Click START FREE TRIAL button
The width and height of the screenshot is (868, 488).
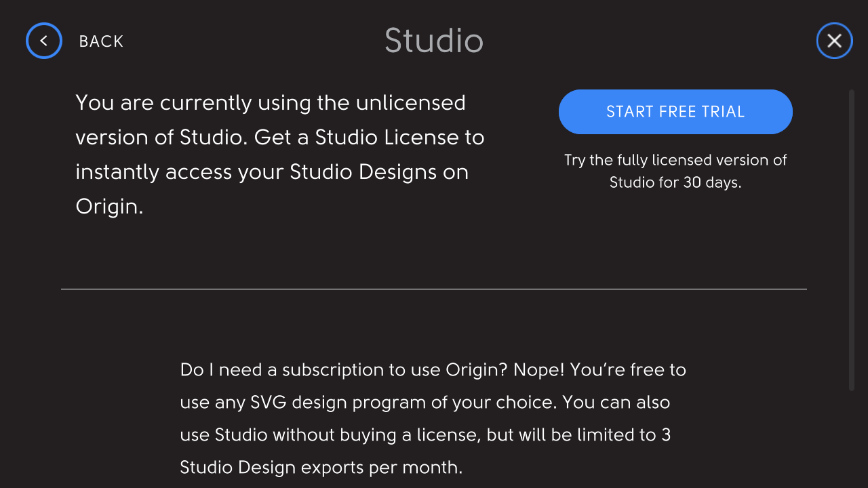click(675, 112)
